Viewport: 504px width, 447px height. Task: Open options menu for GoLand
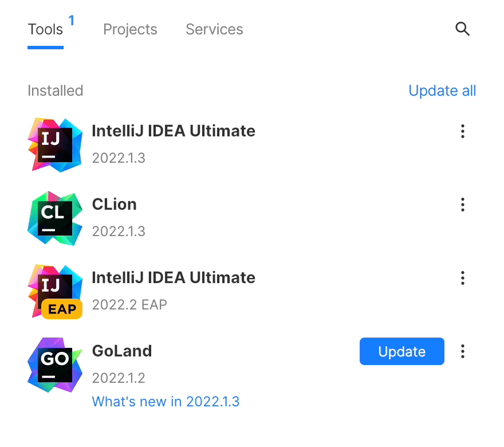(463, 351)
